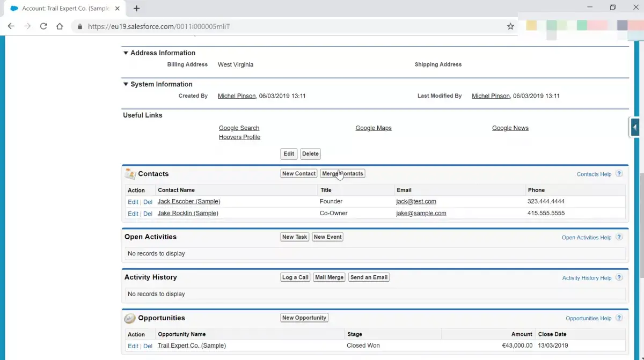Screen dimensions: 644x360
Task: Delete the Jack Escober contact row
Action: (x=148, y=202)
